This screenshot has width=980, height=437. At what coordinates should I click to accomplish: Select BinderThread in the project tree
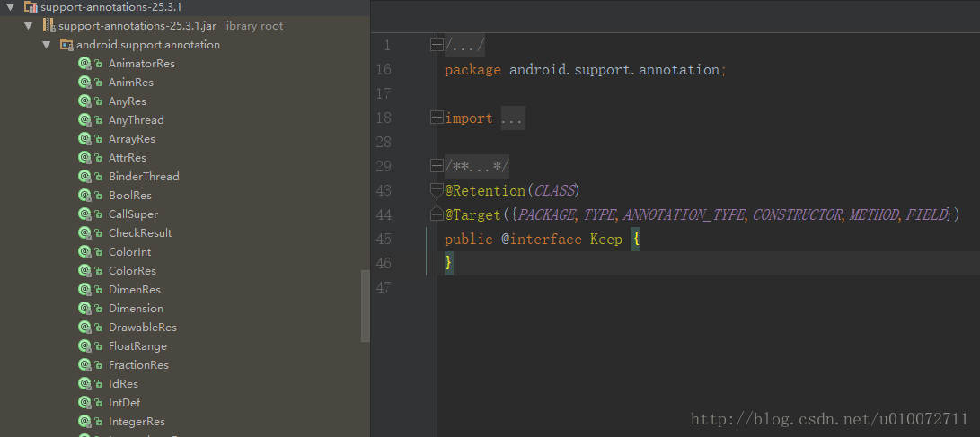[x=144, y=177]
